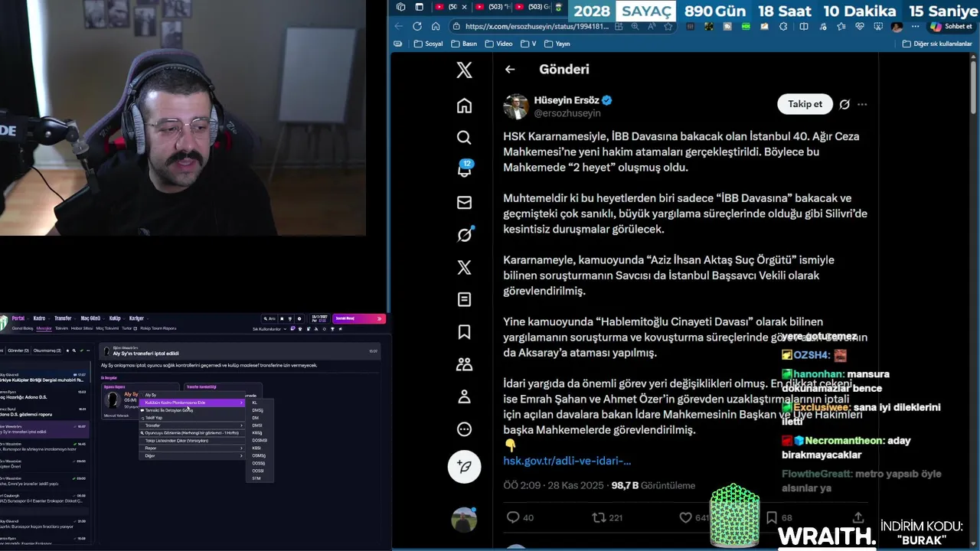Click the browser home button
This screenshot has width=980, height=551.
[436, 26]
